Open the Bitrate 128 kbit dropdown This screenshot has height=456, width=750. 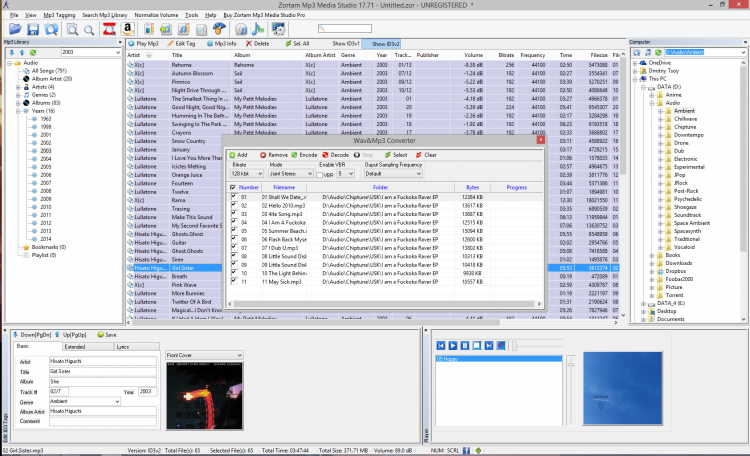coord(246,174)
